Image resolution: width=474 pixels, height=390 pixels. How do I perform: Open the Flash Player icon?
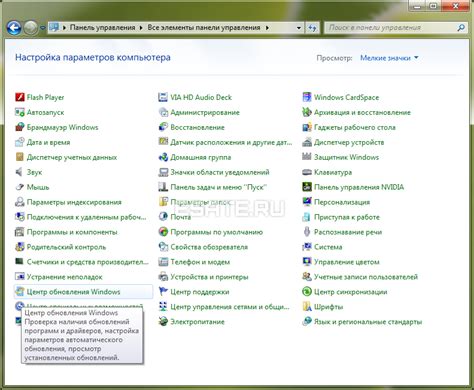pyautogui.click(x=20, y=97)
